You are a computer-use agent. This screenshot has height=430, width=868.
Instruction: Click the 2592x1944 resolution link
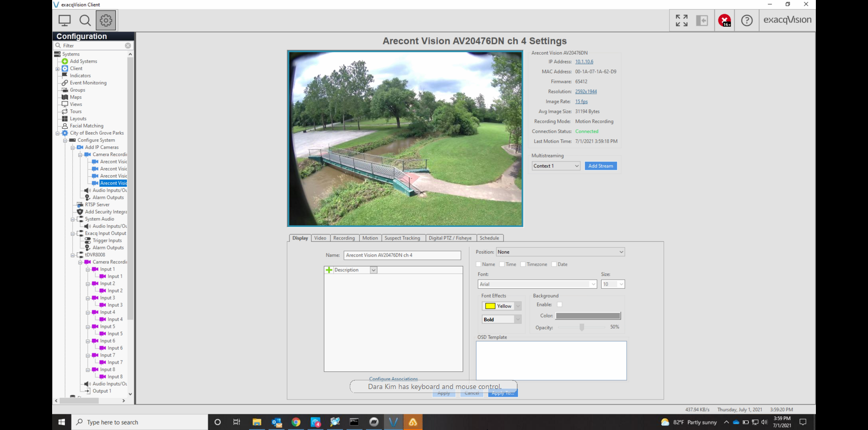pos(586,92)
